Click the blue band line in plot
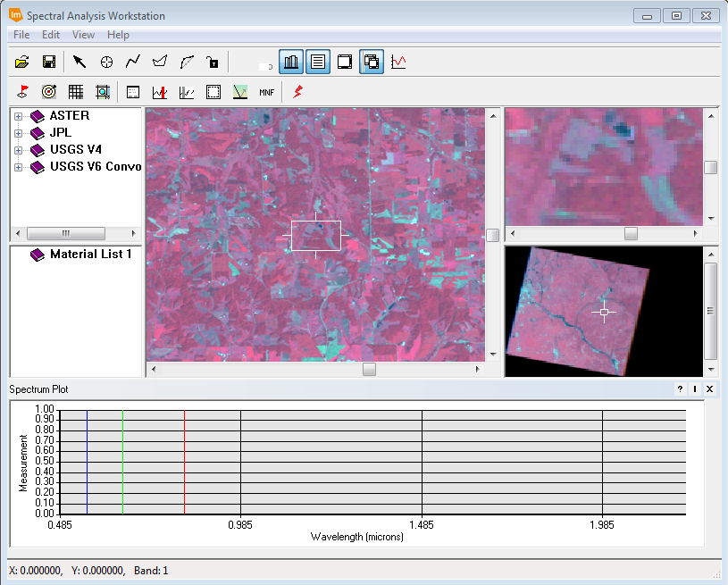The image size is (728, 585). click(87, 462)
